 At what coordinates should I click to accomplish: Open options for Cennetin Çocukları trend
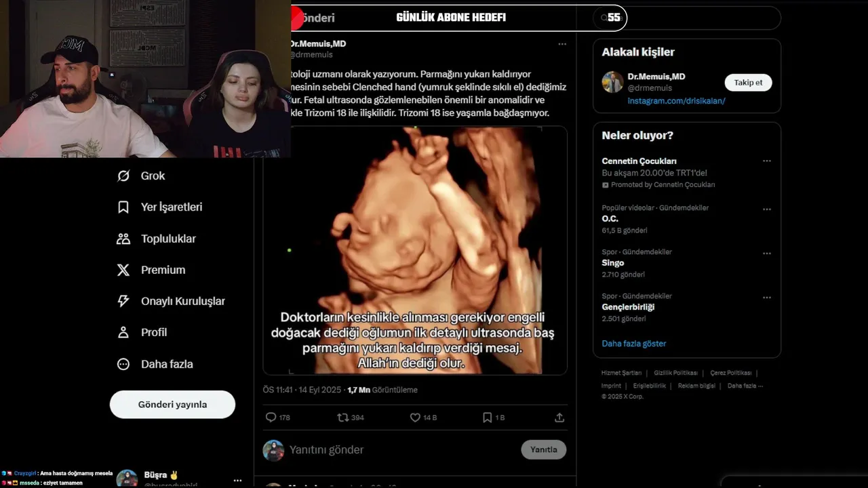pos(767,161)
